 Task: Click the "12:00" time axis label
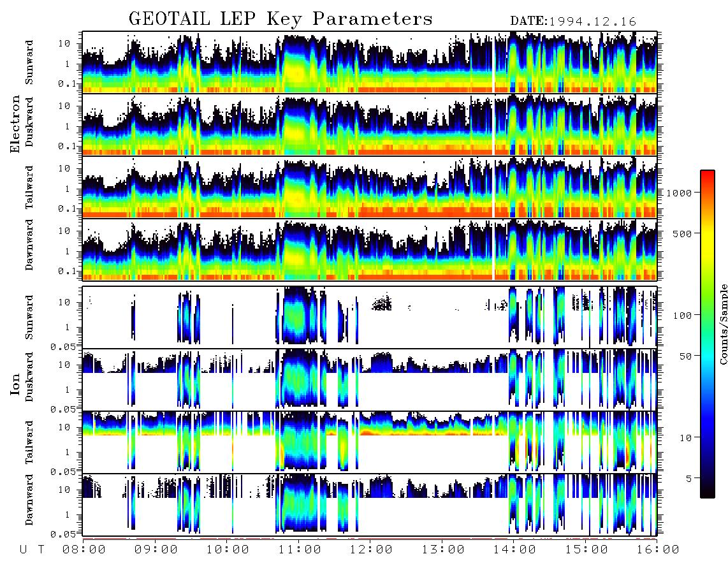pos(371,550)
